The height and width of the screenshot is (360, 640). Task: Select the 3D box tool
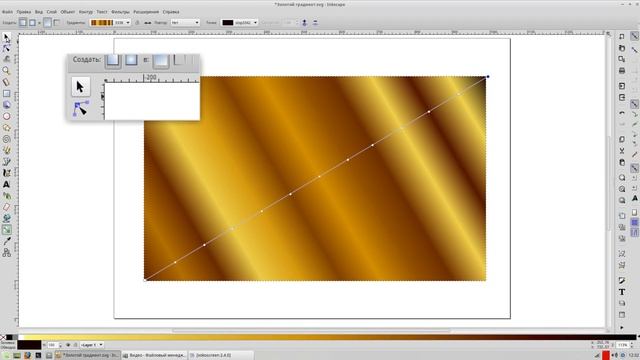pos(7,105)
